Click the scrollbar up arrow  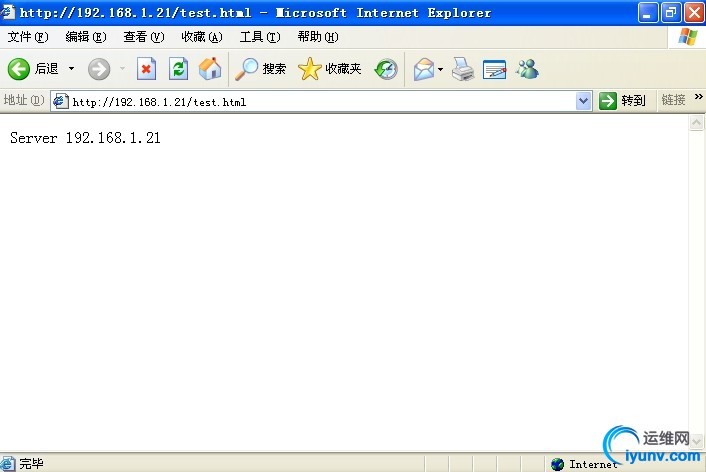[x=696, y=123]
